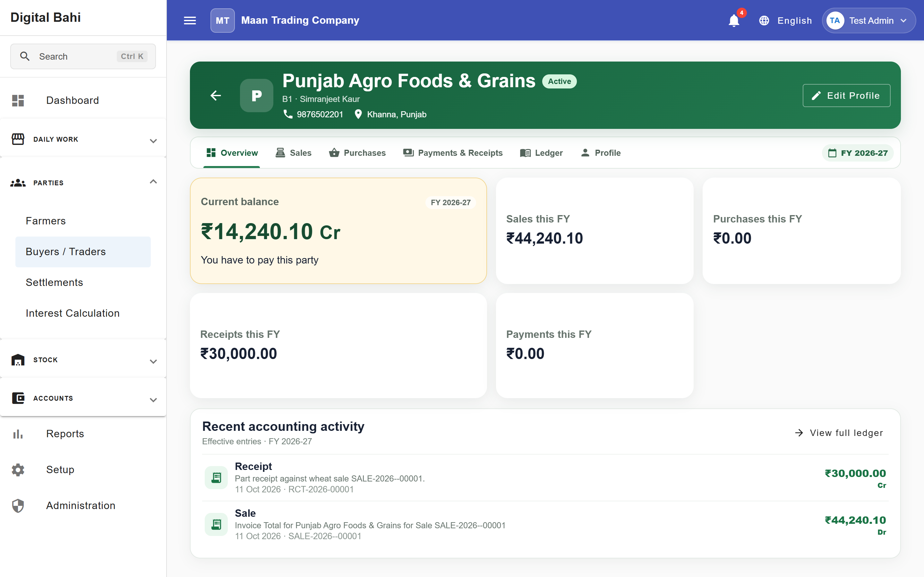This screenshot has width=924, height=577.
Task: Click the Search input field
Action: click(83, 56)
